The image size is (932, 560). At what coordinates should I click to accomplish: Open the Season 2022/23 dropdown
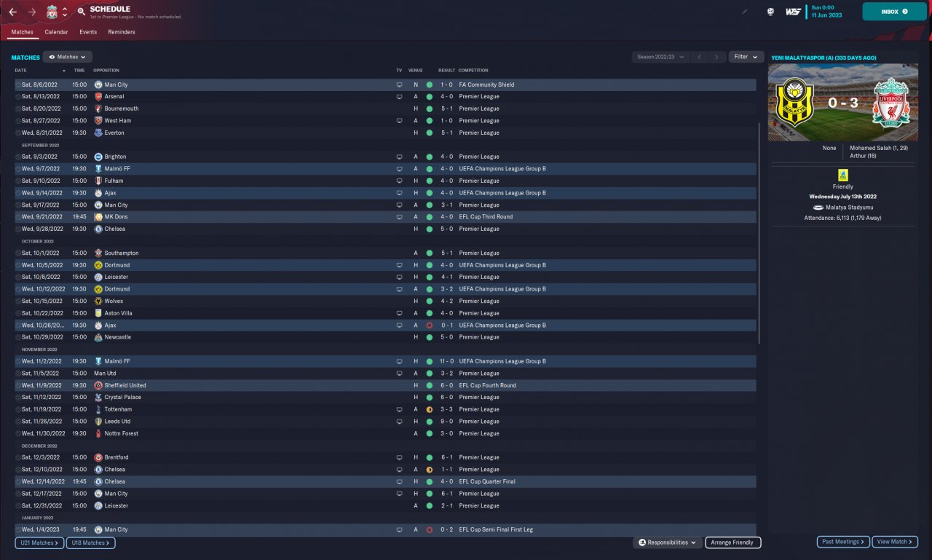660,57
